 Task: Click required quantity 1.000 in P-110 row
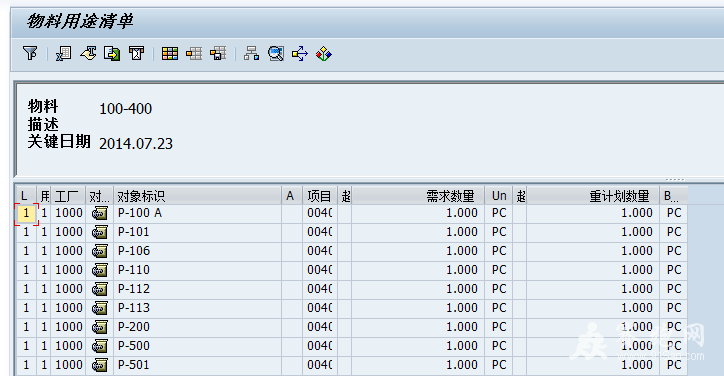tap(417, 270)
